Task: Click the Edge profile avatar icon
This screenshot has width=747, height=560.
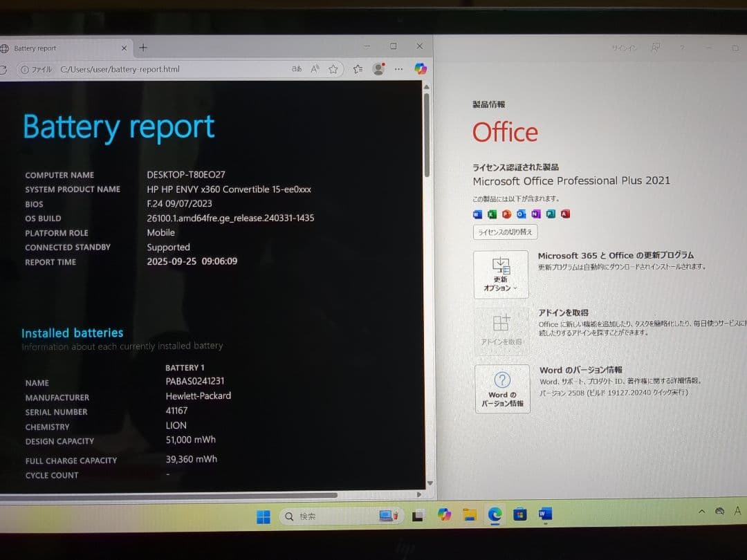Action: pyautogui.click(x=378, y=69)
